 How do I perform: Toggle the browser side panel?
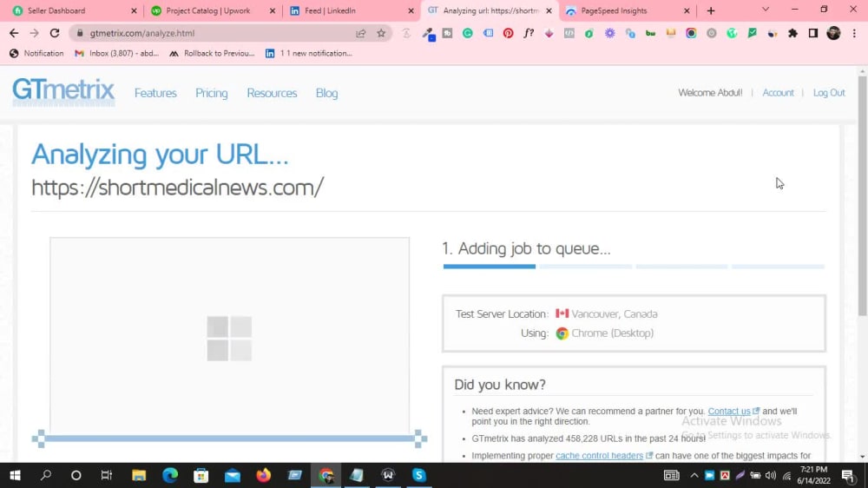[812, 33]
